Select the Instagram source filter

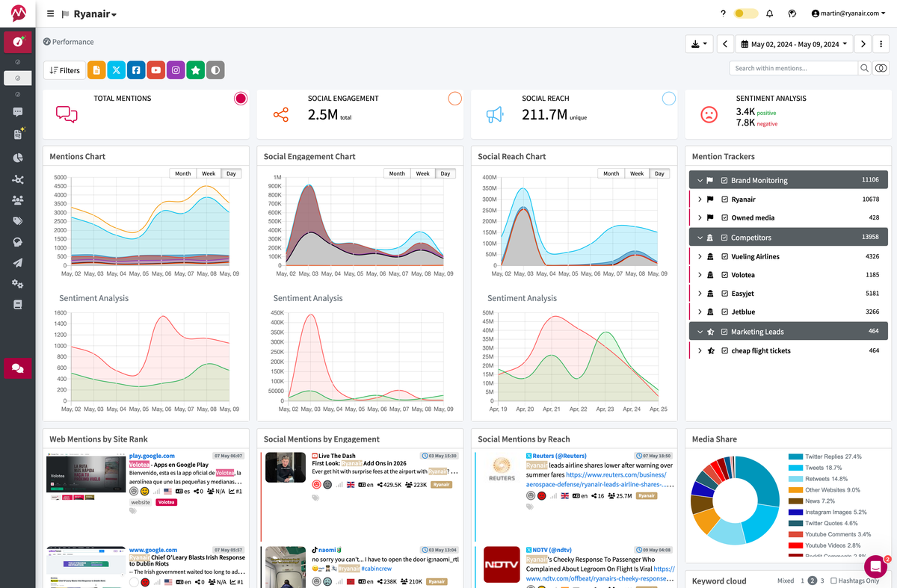[x=175, y=69]
